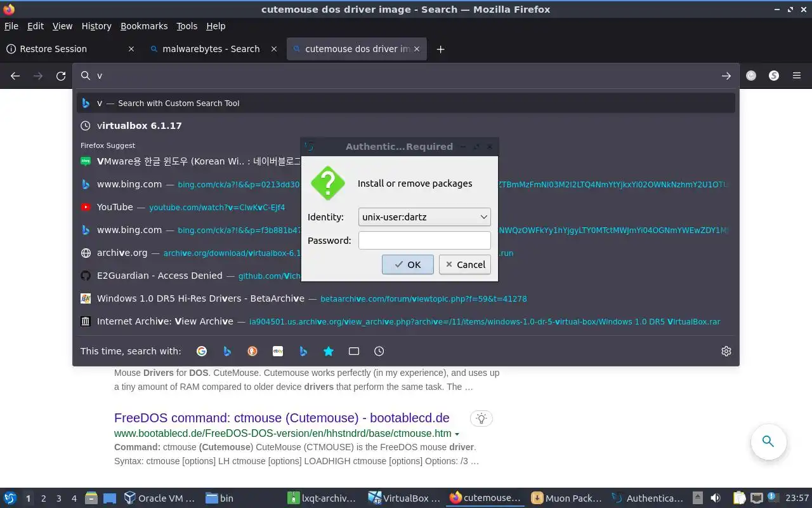Select 'Search with Custom Search Tool' suggestion

tap(406, 103)
